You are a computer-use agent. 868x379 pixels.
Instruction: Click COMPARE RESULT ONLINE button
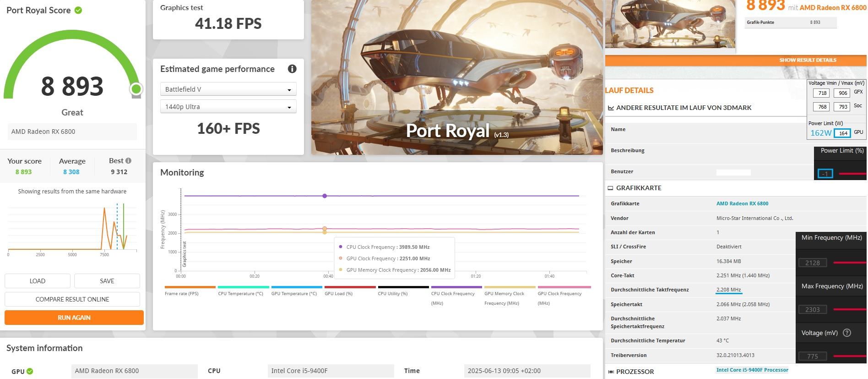(72, 299)
